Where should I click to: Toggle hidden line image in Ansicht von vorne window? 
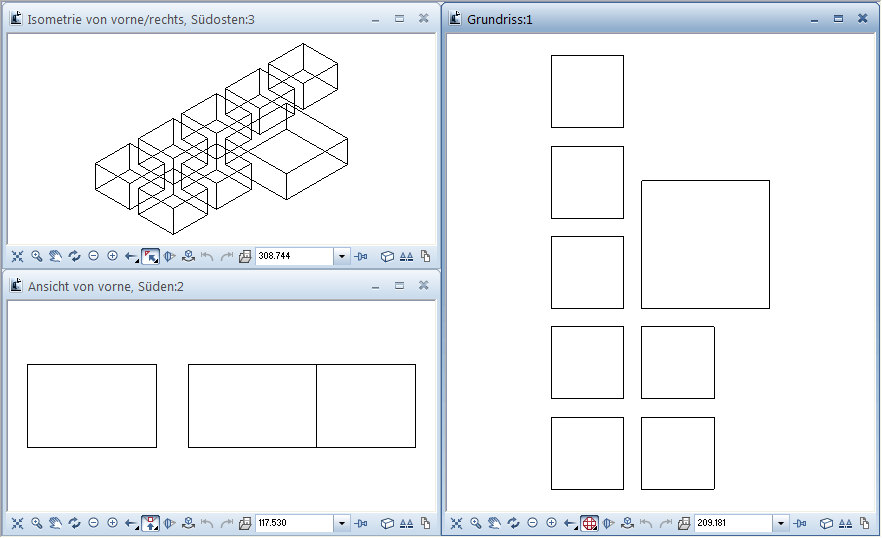coord(387,523)
